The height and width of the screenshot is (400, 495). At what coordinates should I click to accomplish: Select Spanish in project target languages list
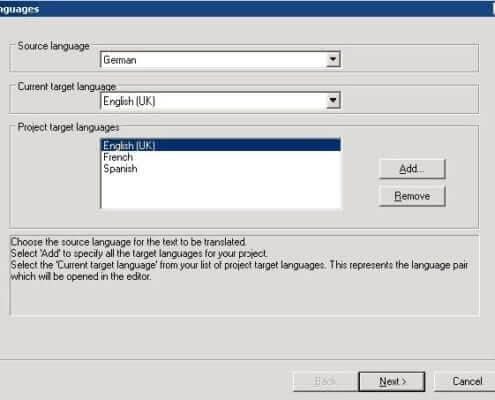pyautogui.click(x=120, y=169)
